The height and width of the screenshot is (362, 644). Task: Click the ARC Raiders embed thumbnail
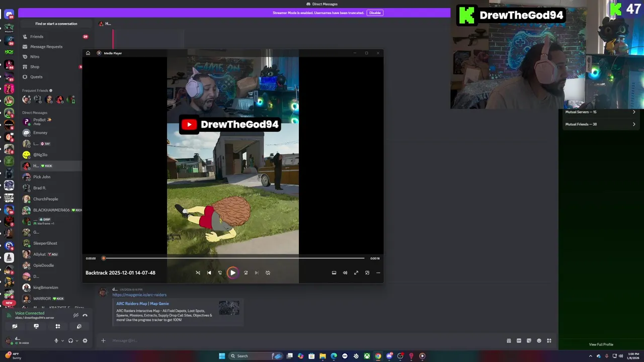click(x=229, y=308)
